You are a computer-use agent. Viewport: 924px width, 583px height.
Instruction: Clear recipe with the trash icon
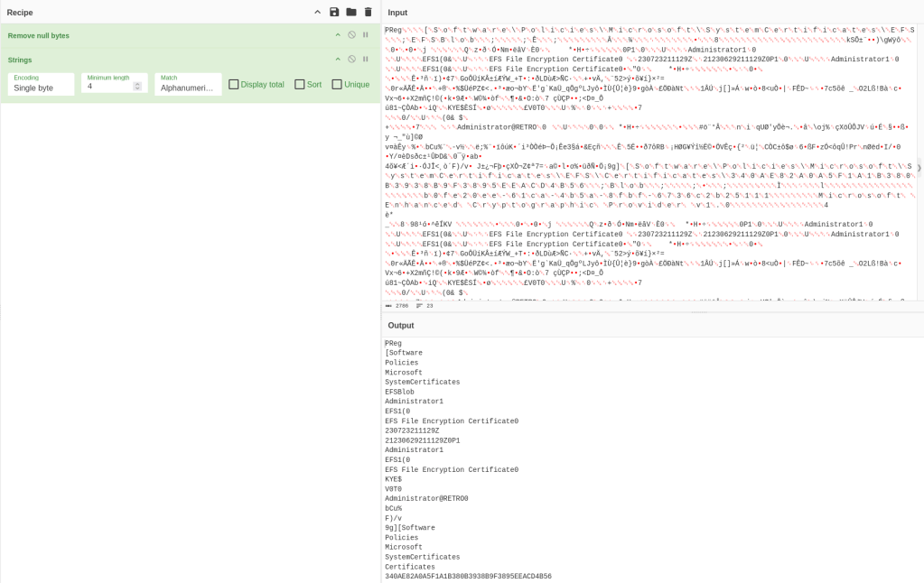pyautogui.click(x=368, y=12)
